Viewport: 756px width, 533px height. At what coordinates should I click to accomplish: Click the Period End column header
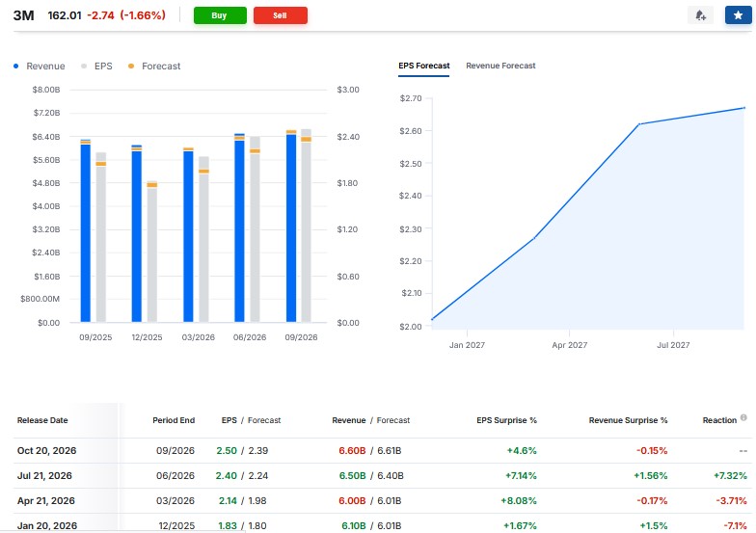pos(174,420)
